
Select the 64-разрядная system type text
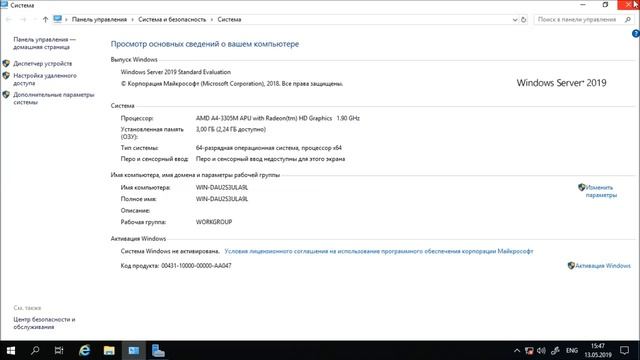point(269,148)
